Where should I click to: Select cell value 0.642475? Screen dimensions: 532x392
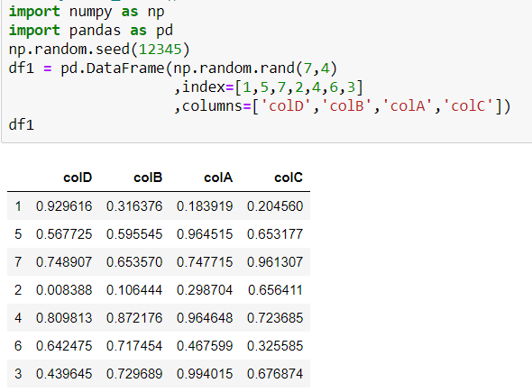(64, 346)
